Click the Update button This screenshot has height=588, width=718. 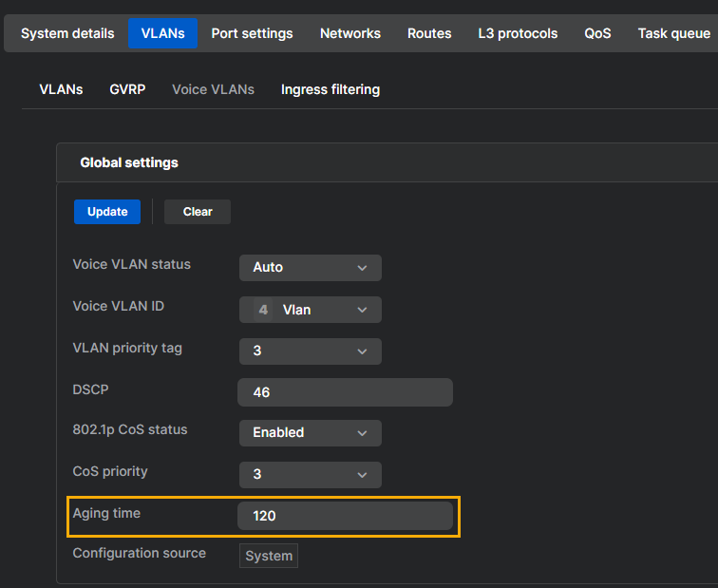107,212
